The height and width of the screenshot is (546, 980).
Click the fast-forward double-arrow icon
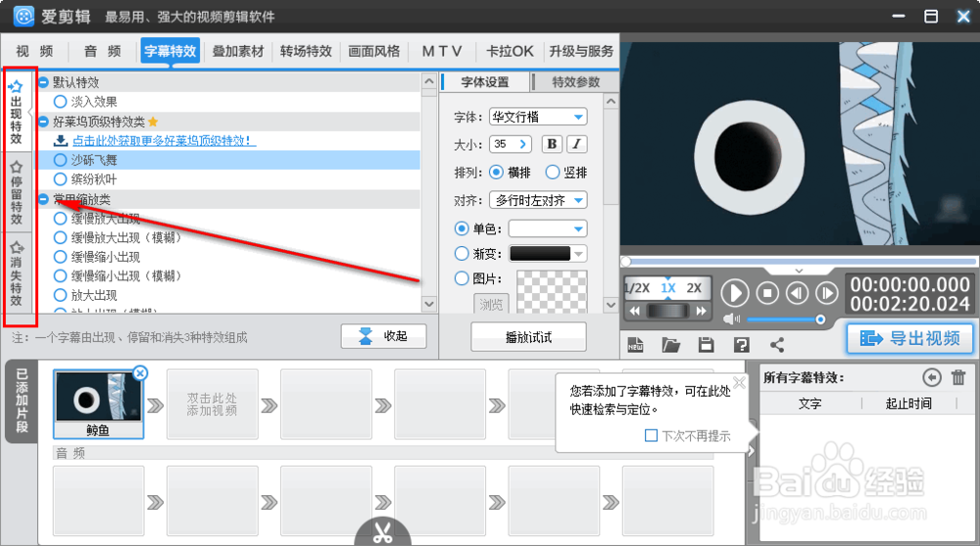pos(702,311)
